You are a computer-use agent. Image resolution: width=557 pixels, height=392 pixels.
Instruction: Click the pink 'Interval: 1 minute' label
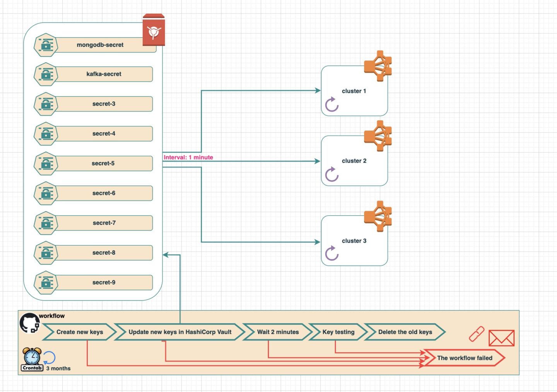(188, 157)
